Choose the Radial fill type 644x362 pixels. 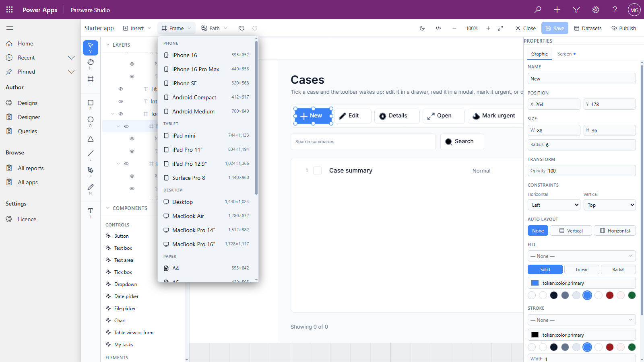tap(618, 269)
